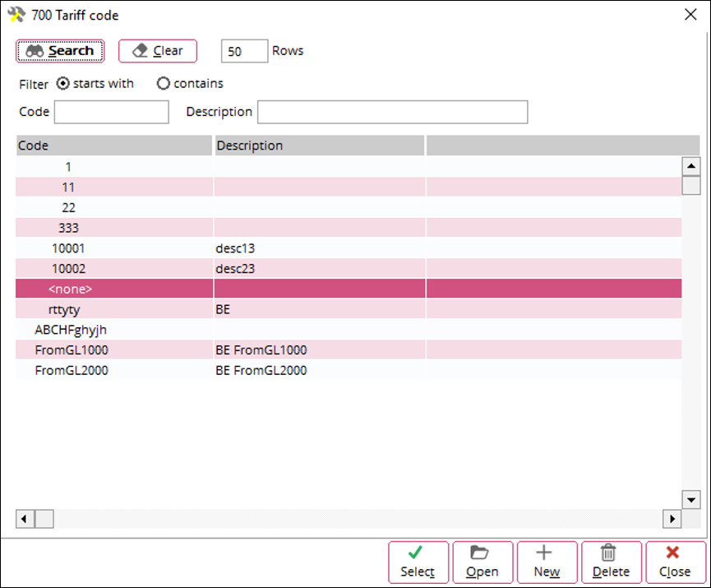Select the FromGL1000 row
The height and width of the screenshot is (588, 711).
pos(72,350)
